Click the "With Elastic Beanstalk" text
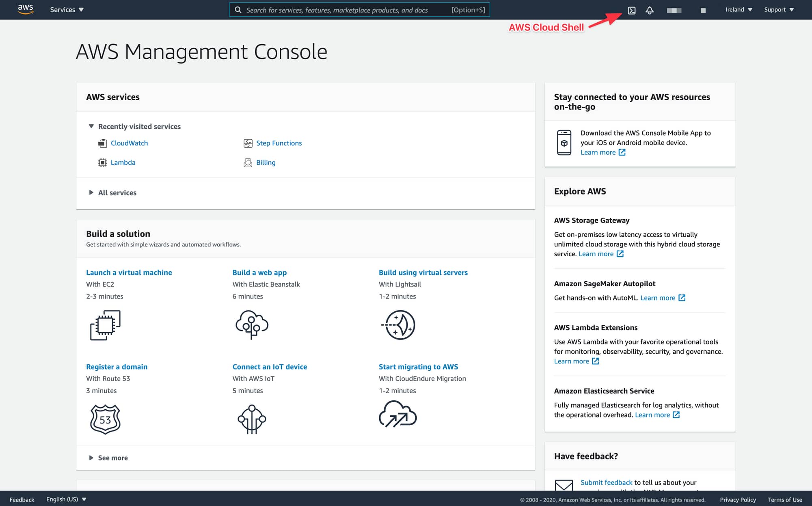Screen dimensions: 812x506 click(x=266, y=284)
